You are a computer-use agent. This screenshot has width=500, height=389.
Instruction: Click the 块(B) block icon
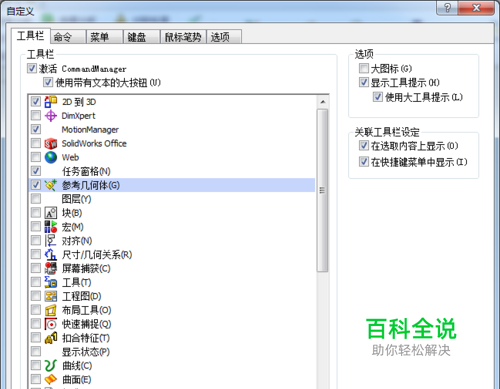51,213
